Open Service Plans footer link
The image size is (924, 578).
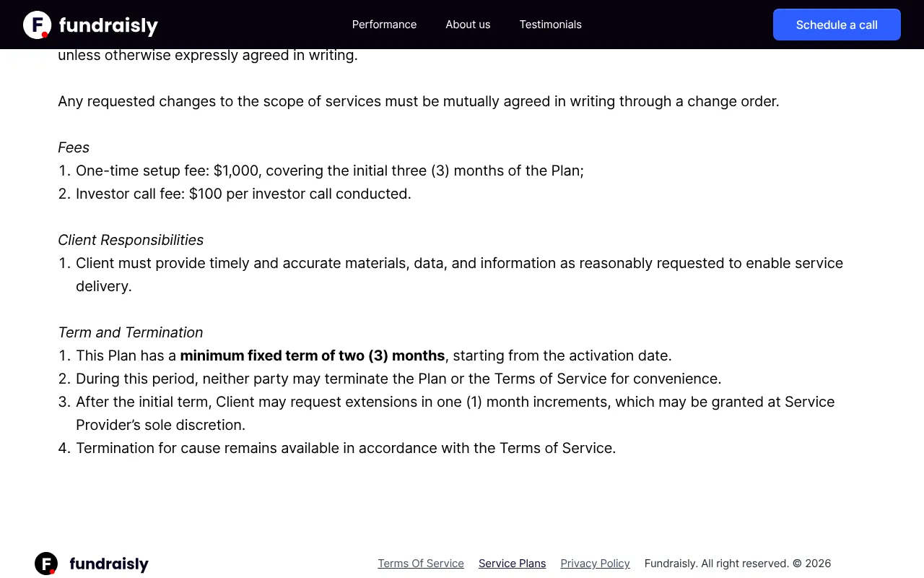tap(512, 564)
